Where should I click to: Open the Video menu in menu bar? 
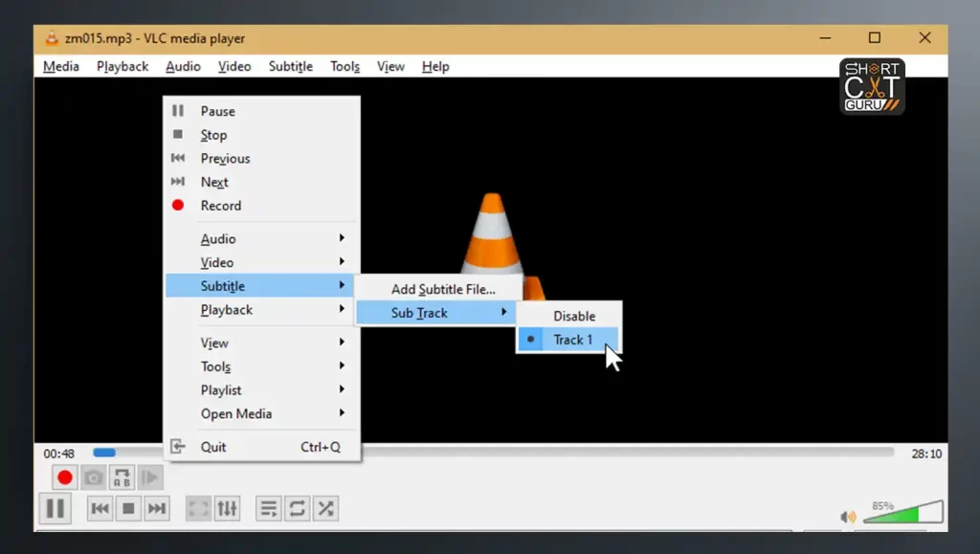pos(234,66)
